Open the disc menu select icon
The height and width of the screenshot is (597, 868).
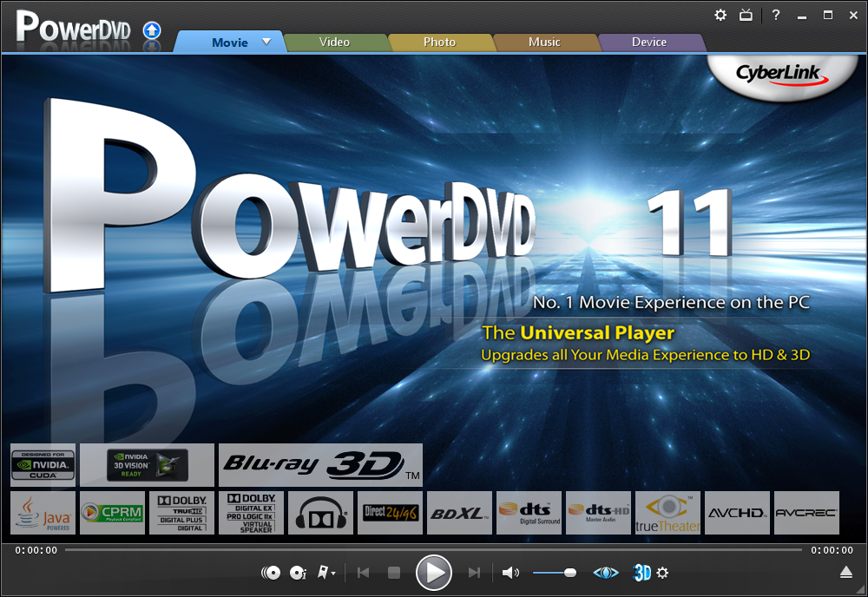(271, 573)
